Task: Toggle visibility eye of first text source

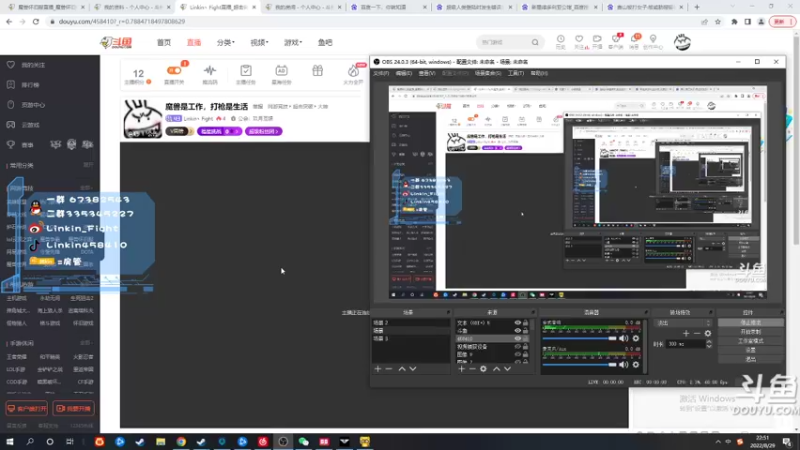Action: point(518,323)
